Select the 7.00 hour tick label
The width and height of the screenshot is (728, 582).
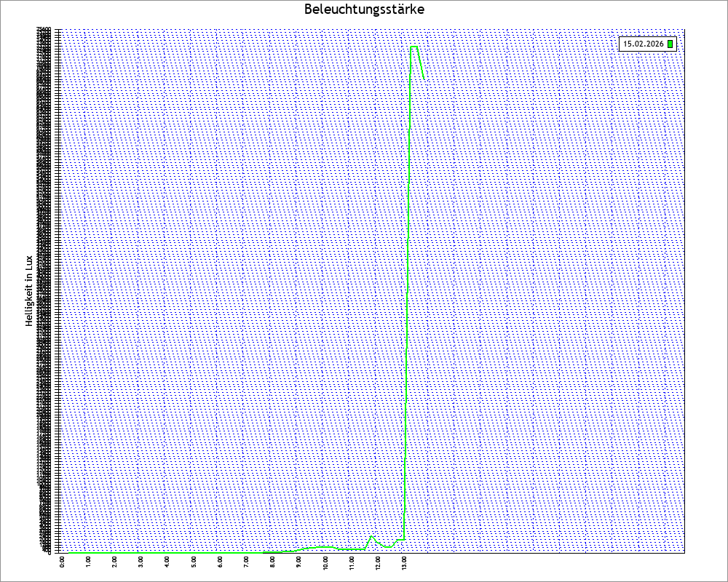coord(246,562)
